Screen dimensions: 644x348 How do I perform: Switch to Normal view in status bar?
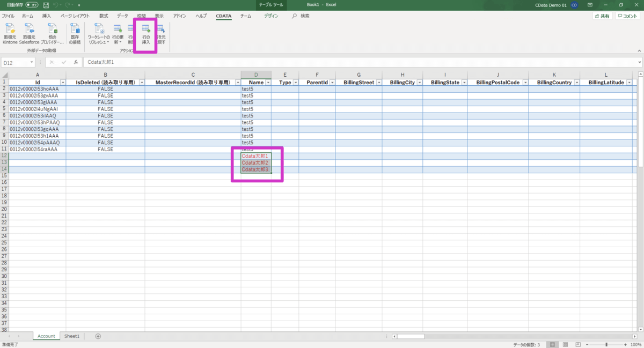(553, 344)
